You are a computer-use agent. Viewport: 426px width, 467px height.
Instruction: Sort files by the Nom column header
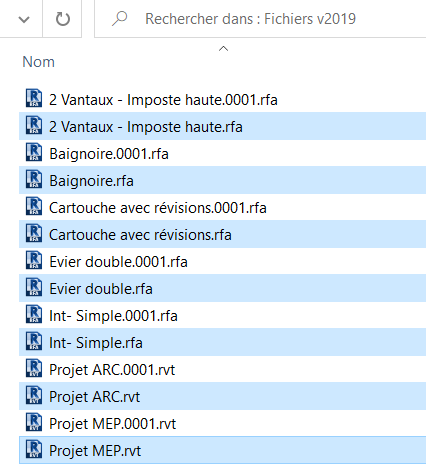point(38,62)
